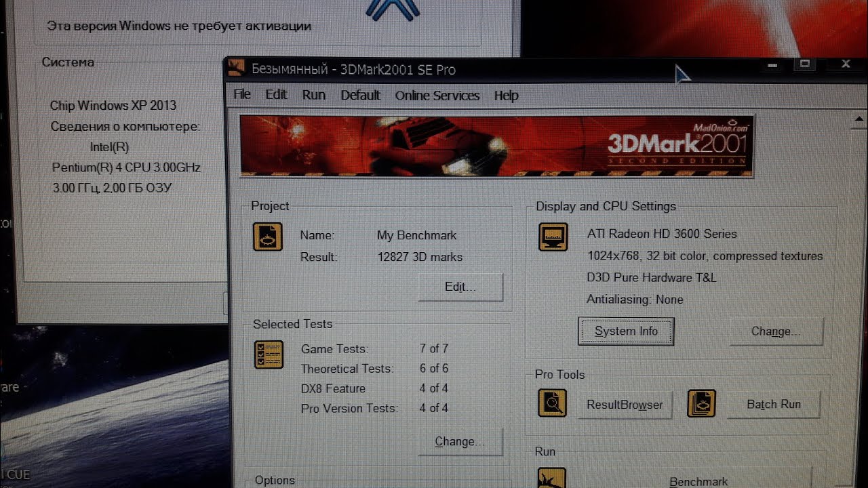Click the Display and CPU monitor icon
The width and height of the screenshot is (868, 488).
pyautogui.click(x=553, y=237)
